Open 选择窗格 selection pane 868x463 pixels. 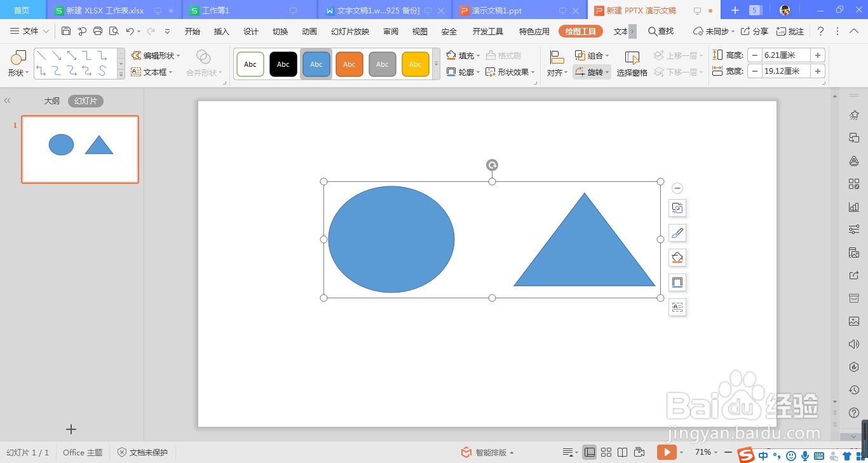632,64
